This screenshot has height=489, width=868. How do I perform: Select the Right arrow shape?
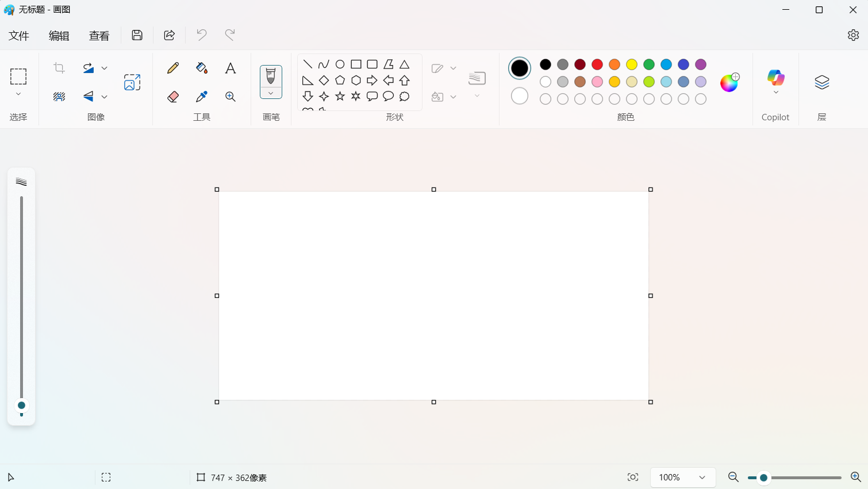(372, 81)
